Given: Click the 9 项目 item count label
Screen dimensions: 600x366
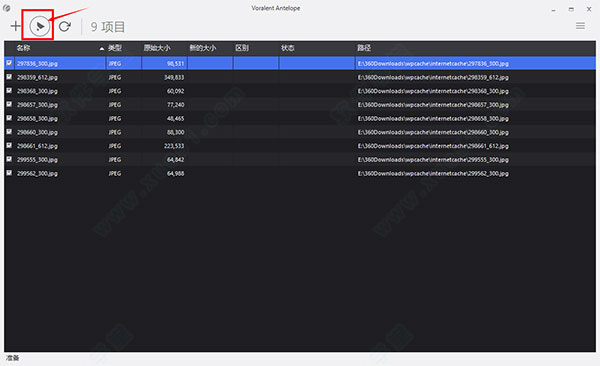Looking at the screenshot, I should coord(108,26).
